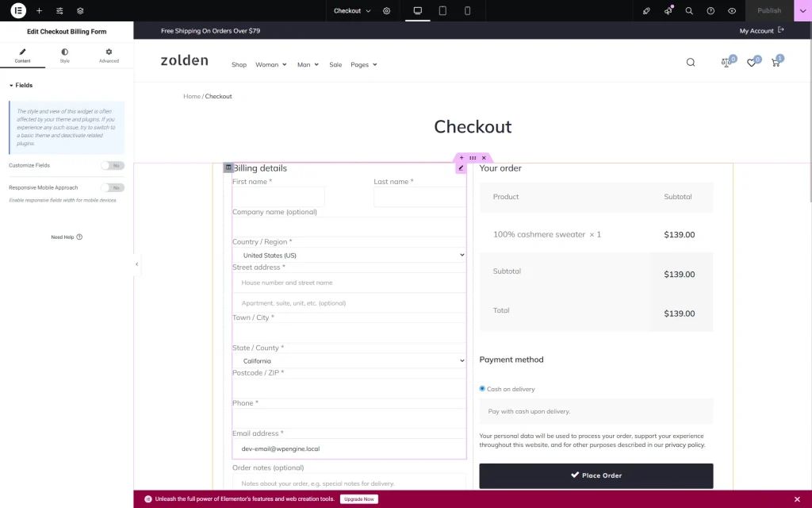Click the Publish button

[x=769, y=10]
